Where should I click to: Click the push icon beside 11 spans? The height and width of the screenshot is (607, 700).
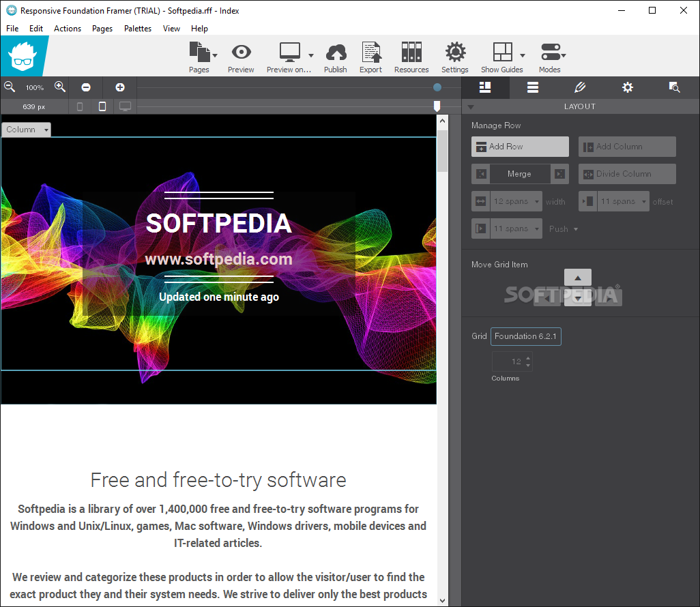(x=481, y=228)
